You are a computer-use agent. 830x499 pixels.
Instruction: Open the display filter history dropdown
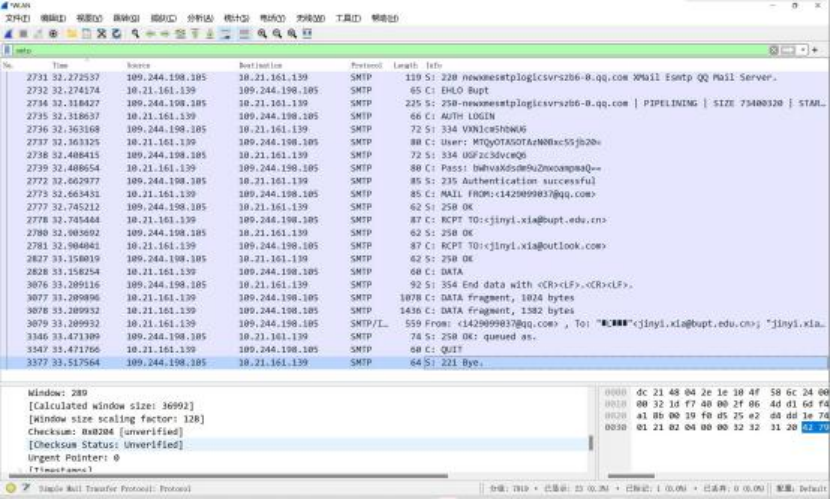pos(800,50)
